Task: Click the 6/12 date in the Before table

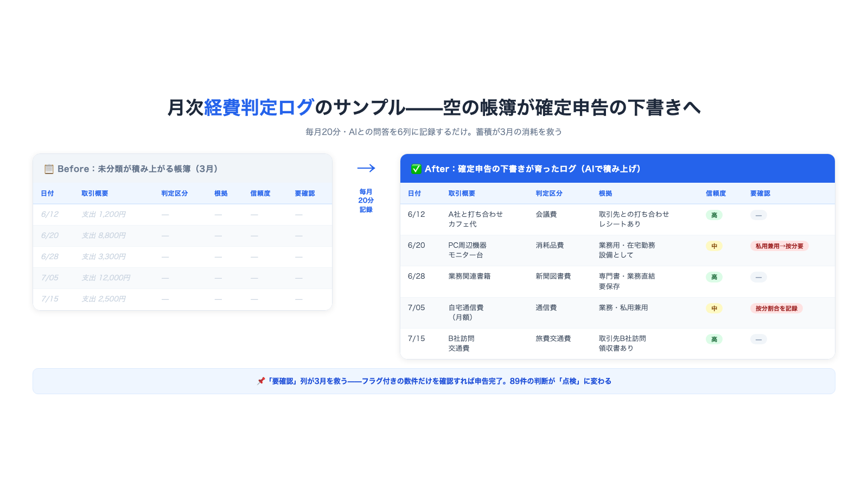Action: point(50,215)
